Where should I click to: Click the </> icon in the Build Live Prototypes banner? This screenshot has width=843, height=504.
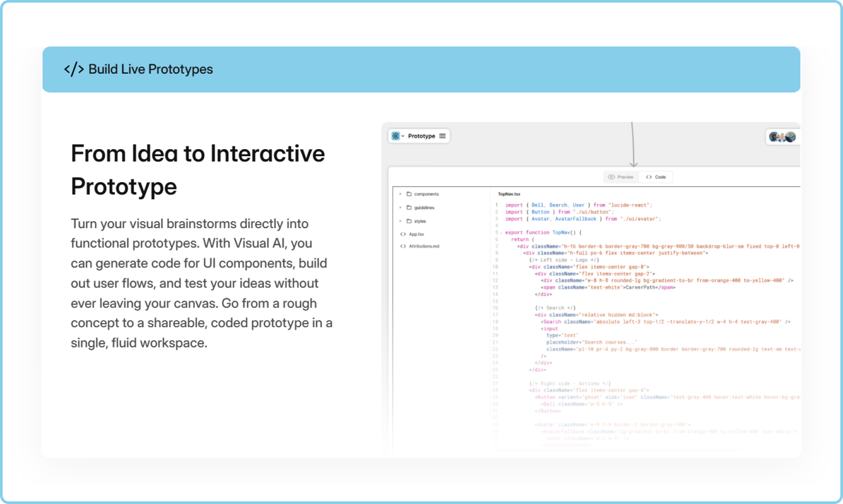pyautogui.click(x=74, y=69)
